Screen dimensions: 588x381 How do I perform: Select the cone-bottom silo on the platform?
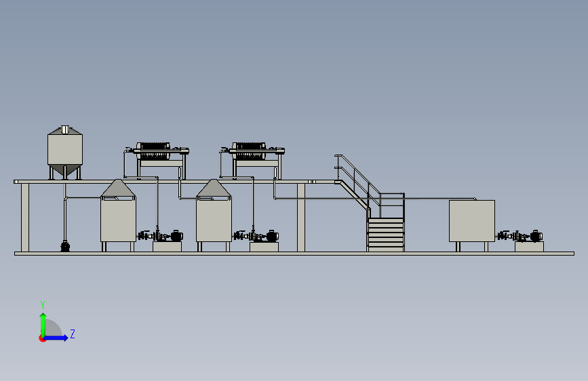click(65, 152)
